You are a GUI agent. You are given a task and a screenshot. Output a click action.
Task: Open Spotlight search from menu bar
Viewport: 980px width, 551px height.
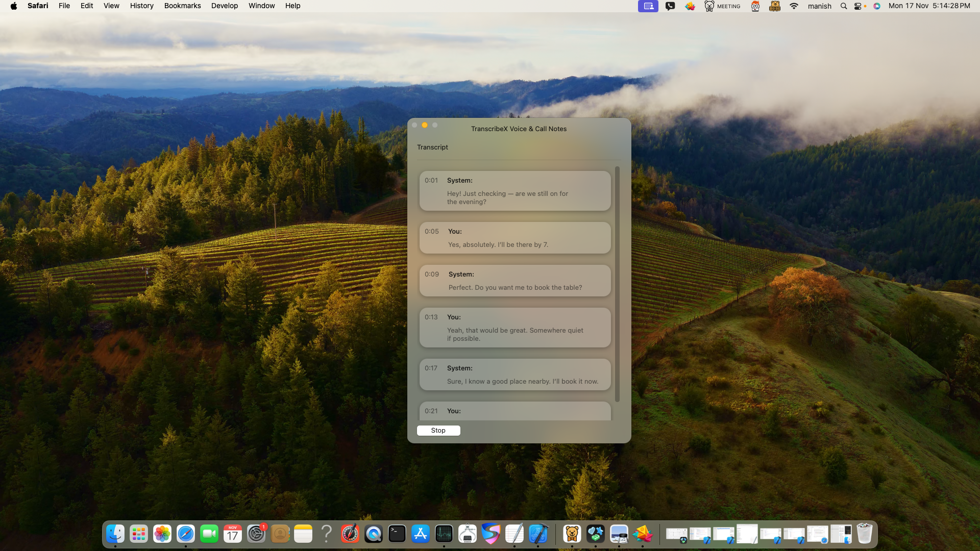pos(843,6)
